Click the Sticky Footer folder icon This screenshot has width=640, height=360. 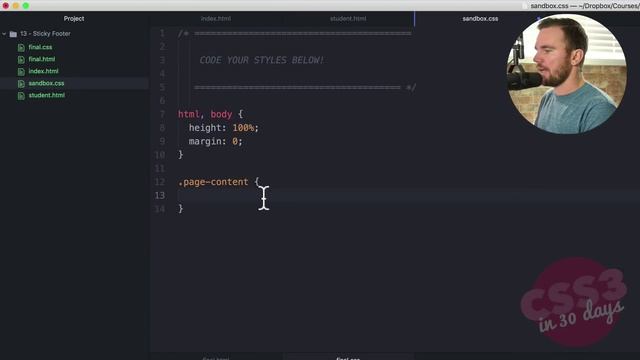coord(13,34)
